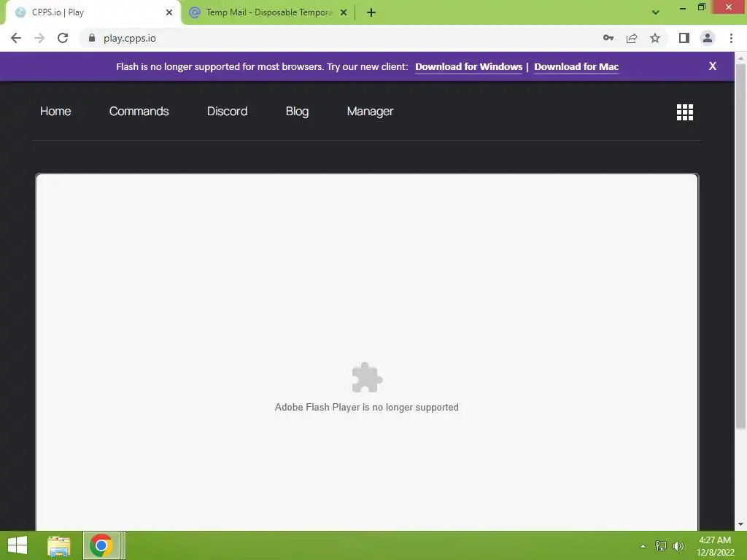Close the CPPS.io Play tab
This screenshot has width=747, height=560.
tap(169, 12)
